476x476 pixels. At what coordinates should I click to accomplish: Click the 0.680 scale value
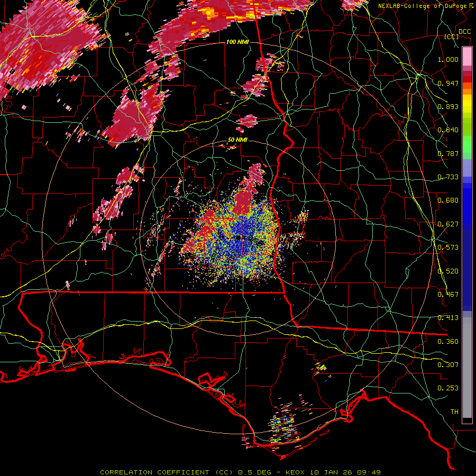448,200
